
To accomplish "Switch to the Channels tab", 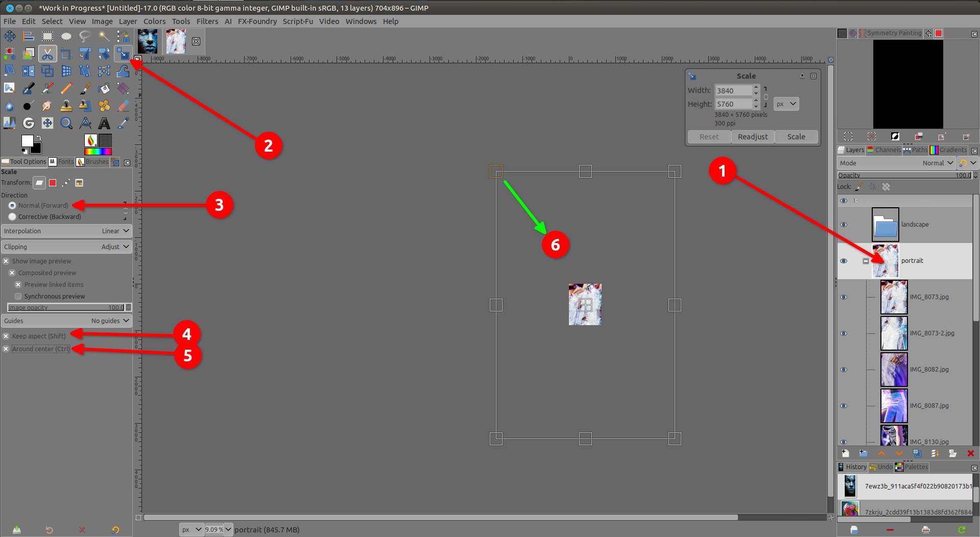I will coord(884,150).
